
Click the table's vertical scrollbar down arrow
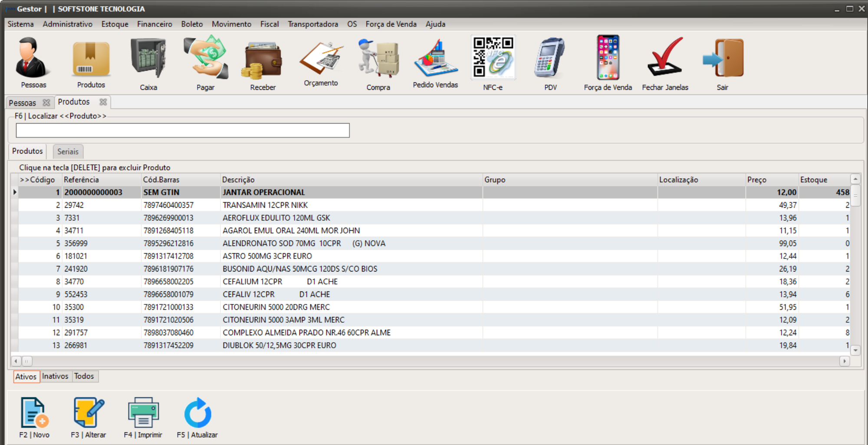click(x=855, y=350)
